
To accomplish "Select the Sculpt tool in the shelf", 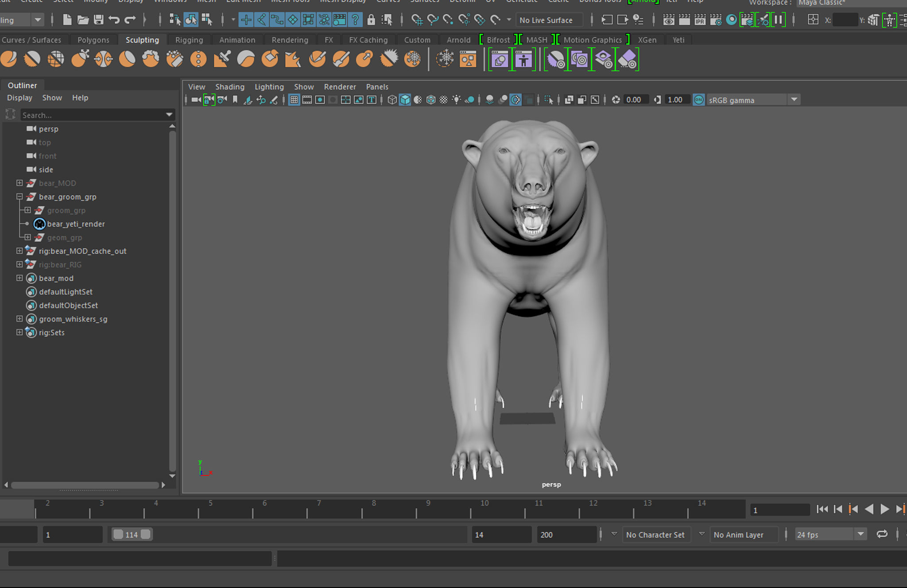I will click(x=9, y=58).
